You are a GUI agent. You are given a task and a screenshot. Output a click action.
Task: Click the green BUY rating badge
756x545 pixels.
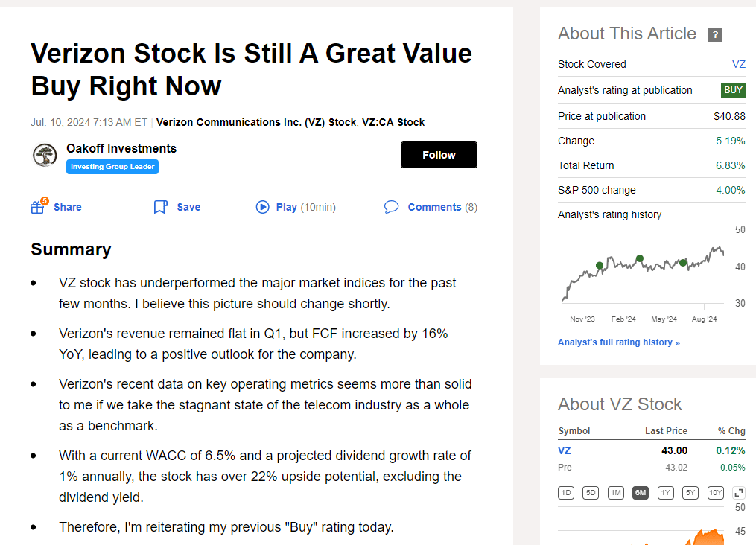733,90
